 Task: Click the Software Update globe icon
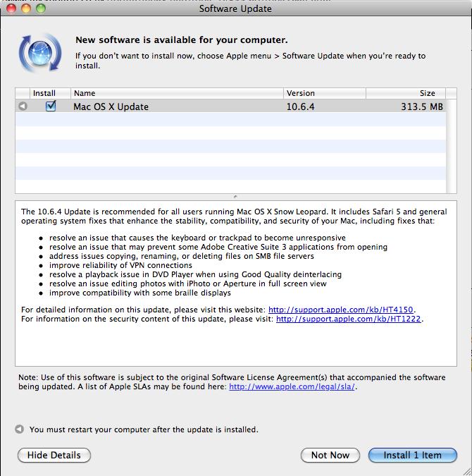40,53
